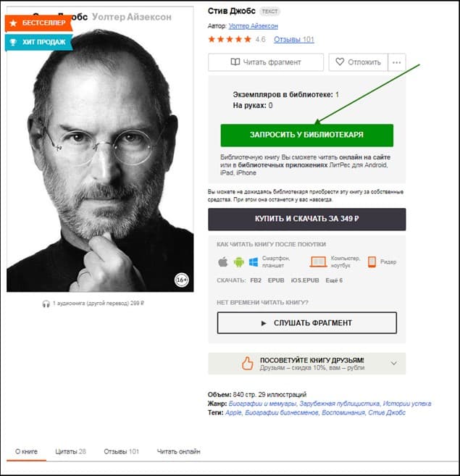Click the Windows logo icon
Screen dimensions: 460x476
point(254,262)
